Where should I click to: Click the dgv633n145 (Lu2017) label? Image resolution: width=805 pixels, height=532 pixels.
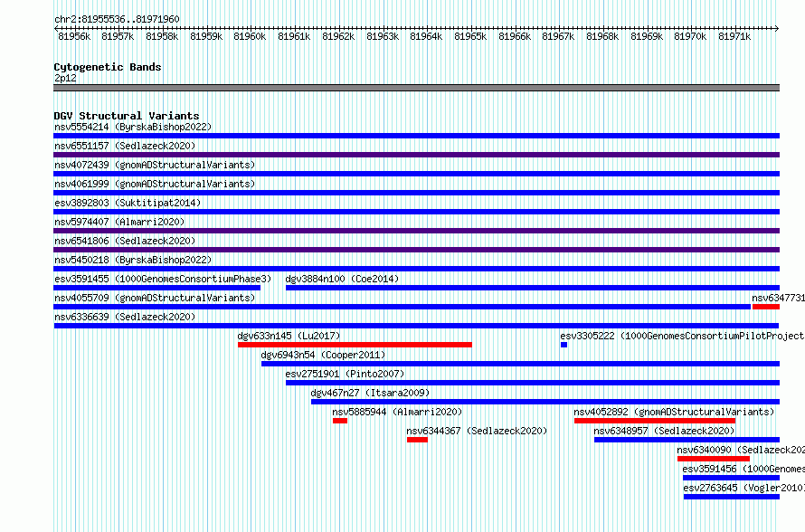coord(289,336)
